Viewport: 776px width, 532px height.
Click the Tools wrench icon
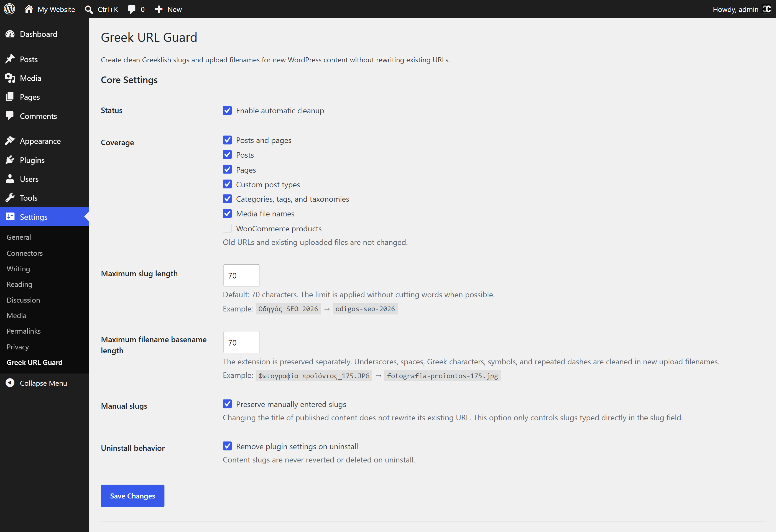click(10, 198)
